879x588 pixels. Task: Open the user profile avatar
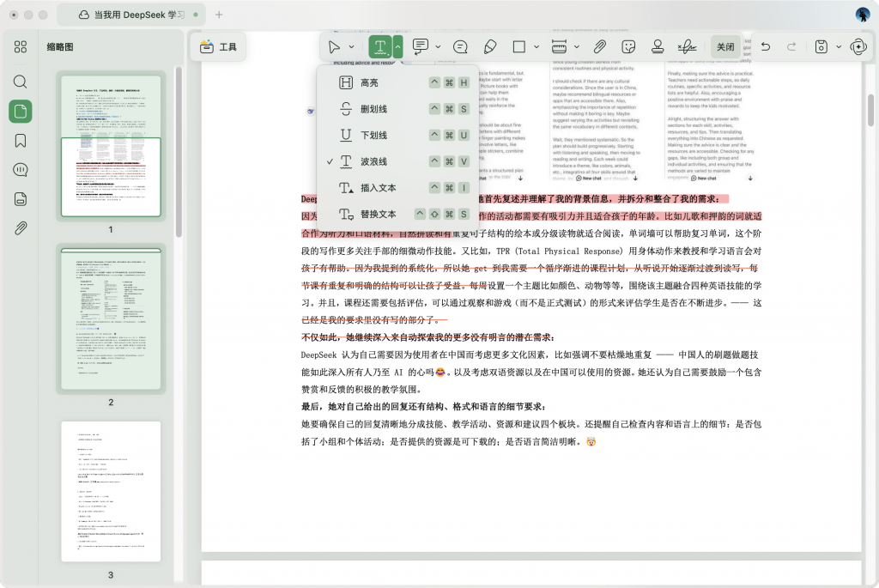(x=863, y=15)
